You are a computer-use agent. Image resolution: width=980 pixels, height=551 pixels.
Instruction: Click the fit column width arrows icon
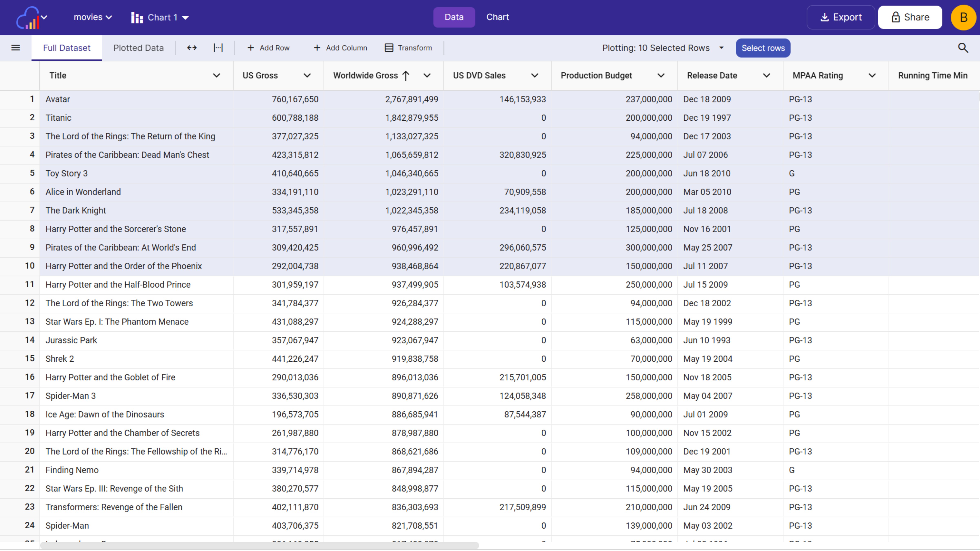pyautogui.click(x=192, y=48)
